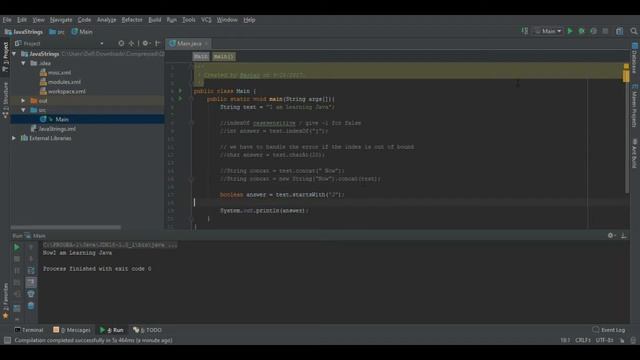This screenshot has width=640, height=360.
Task: Collapse the .idea folder
Action: pyautogui.click(x=23, y=63)
